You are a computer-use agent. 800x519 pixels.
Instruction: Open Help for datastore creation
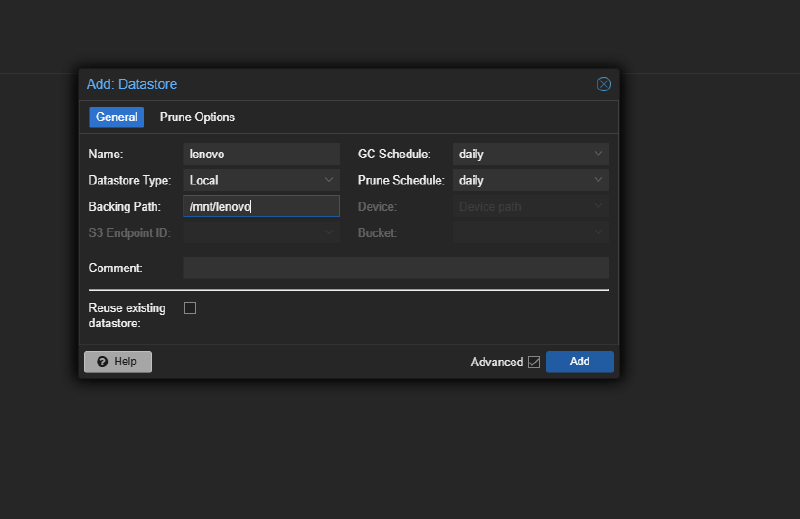click(118, 362)
